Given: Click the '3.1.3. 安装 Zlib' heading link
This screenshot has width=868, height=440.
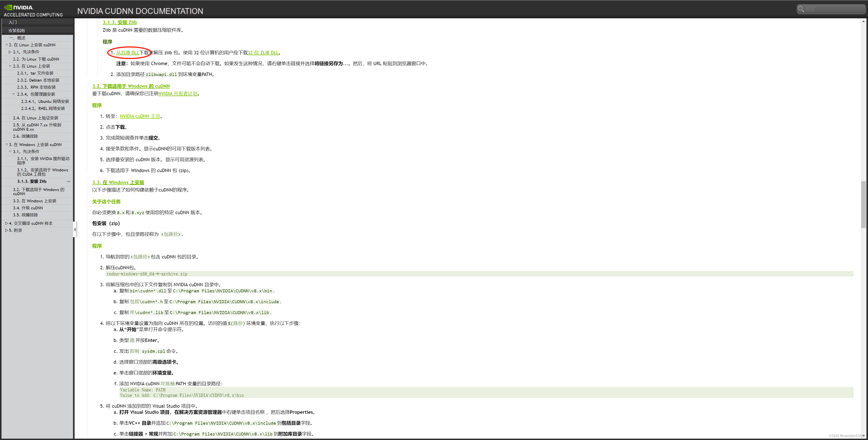Looking at the screenshot, I should click(120, 22).
